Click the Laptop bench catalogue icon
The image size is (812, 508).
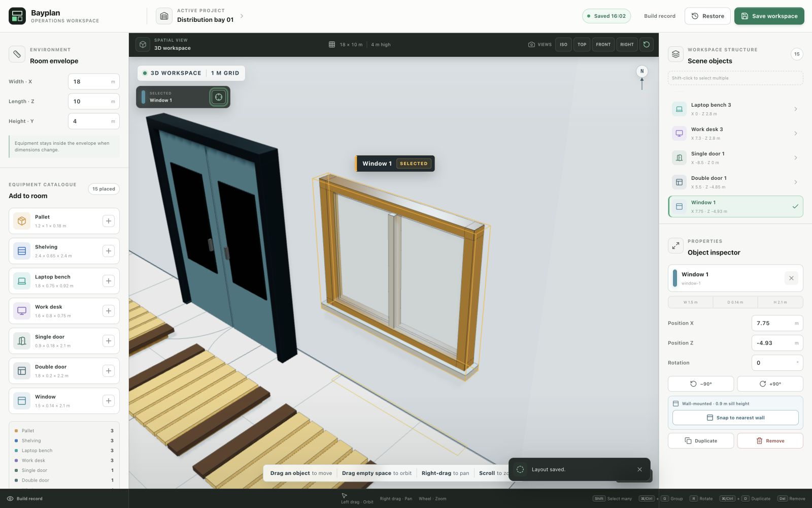(22, 281)
